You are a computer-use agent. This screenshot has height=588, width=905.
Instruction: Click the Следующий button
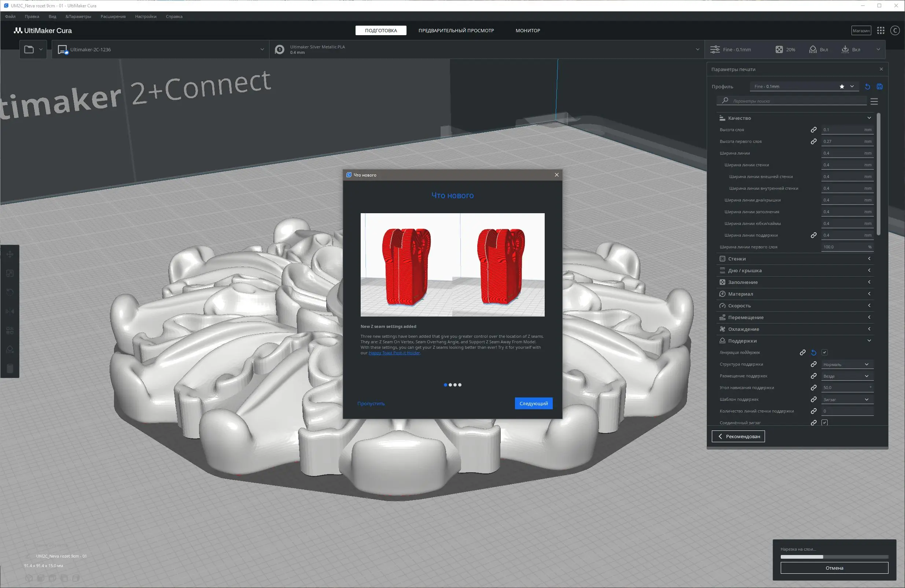pos(533,404)
